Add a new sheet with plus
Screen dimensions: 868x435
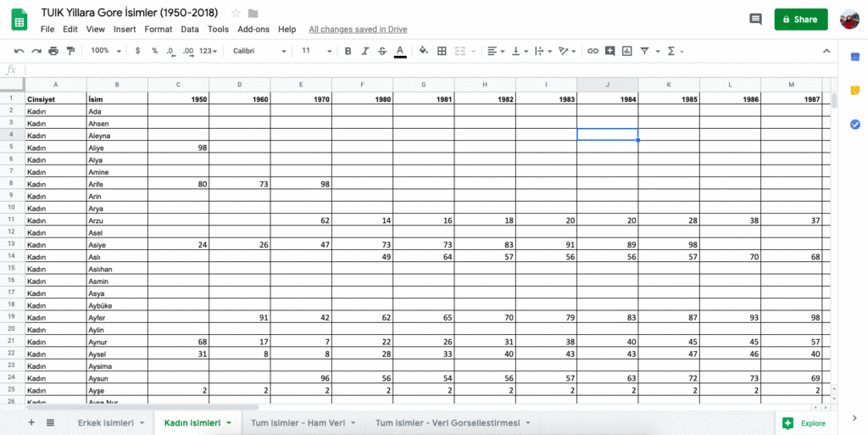tap(31, 422)
